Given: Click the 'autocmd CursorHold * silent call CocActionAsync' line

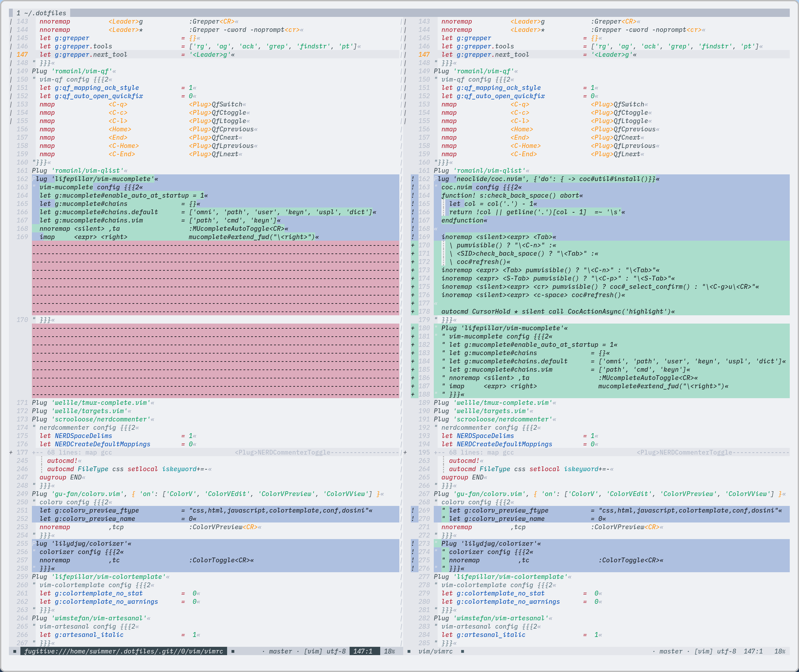Looking at the screenshot, I should 611,312.
